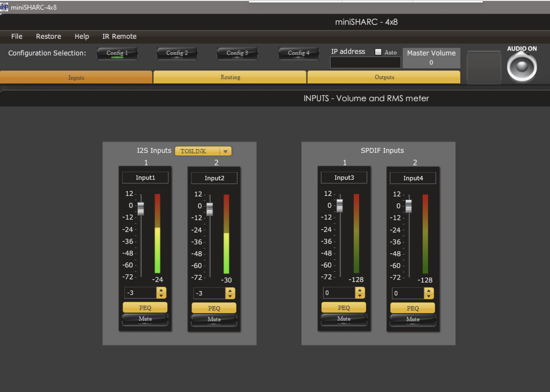Image resolution: width=550 pixels, height=392 pixels.
Task: Decrease Input2 gain with down arrow
Action: (x=230, y=296)
